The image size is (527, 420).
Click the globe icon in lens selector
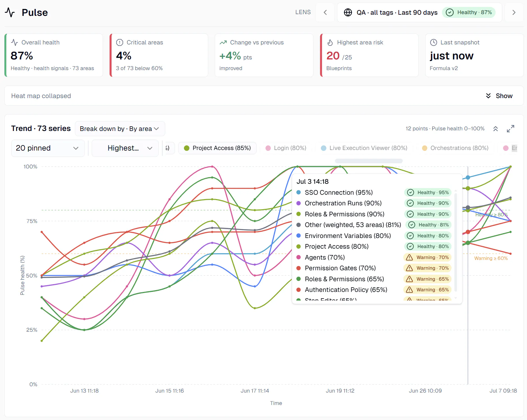[x=348, y=12]
